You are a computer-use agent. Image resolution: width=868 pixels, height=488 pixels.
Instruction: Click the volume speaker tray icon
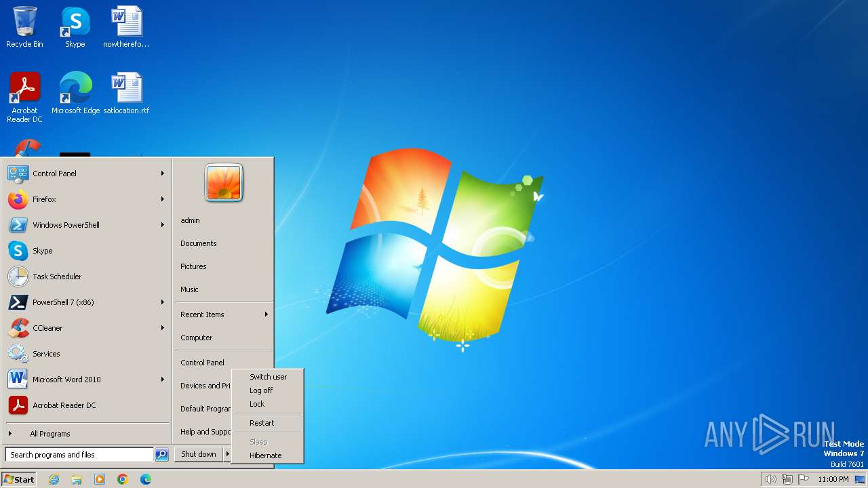(x=770, y=479)
